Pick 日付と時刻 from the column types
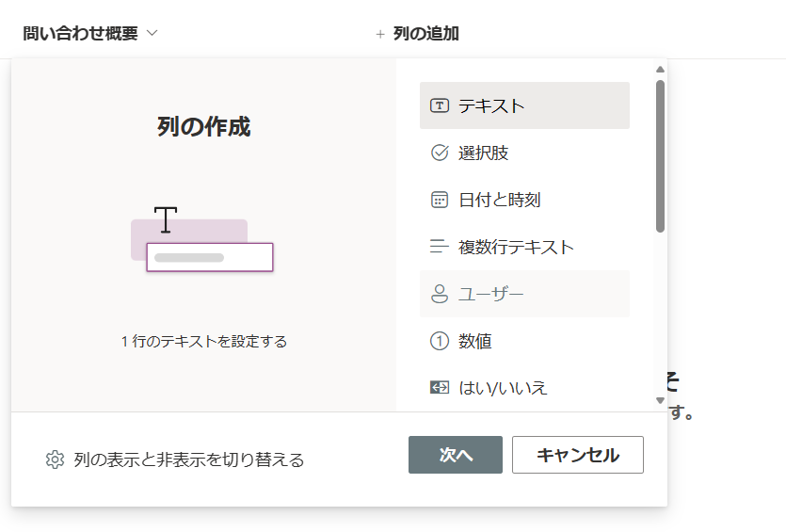Viewport: 786px width, 532px height. pyautogui.click(x=499, y=200)
